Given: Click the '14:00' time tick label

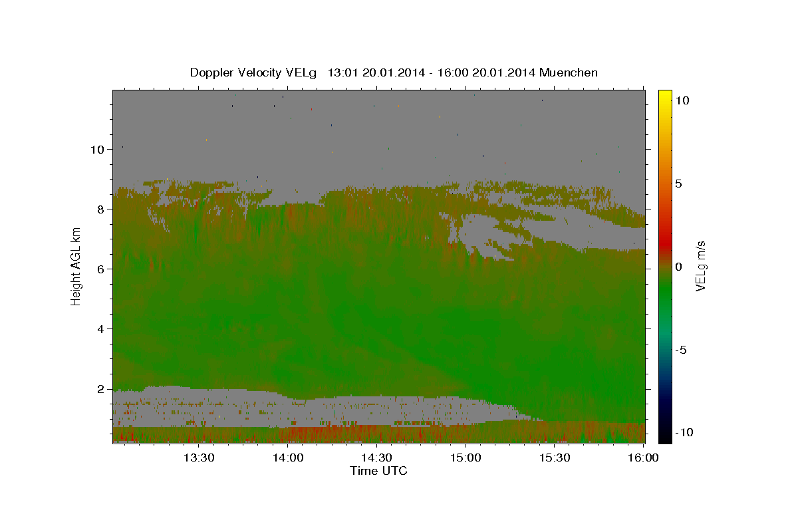Looking at the screenshot, I should [x=287, y=458].
